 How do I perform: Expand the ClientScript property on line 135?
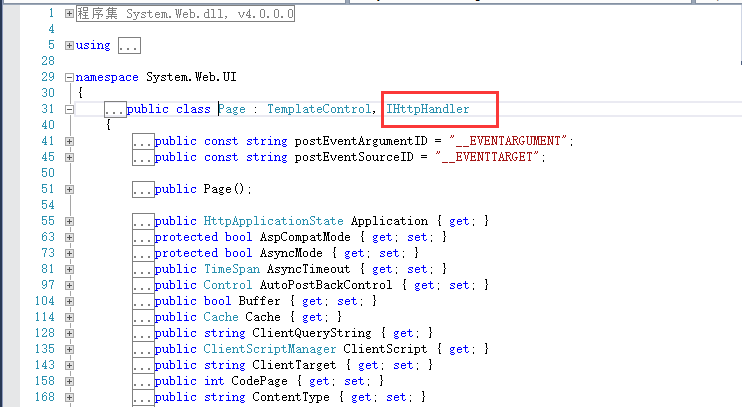pos(69,349)
